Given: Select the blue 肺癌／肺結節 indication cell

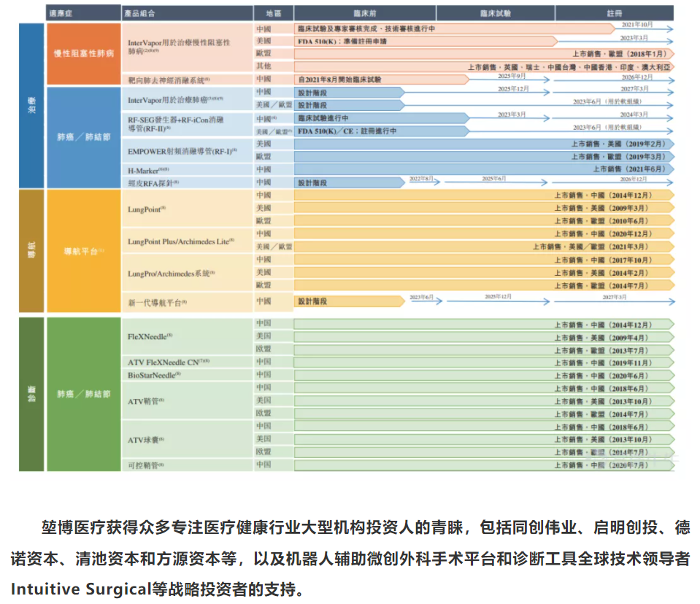Looking at the screenshot, I should (x=83, y=137).
